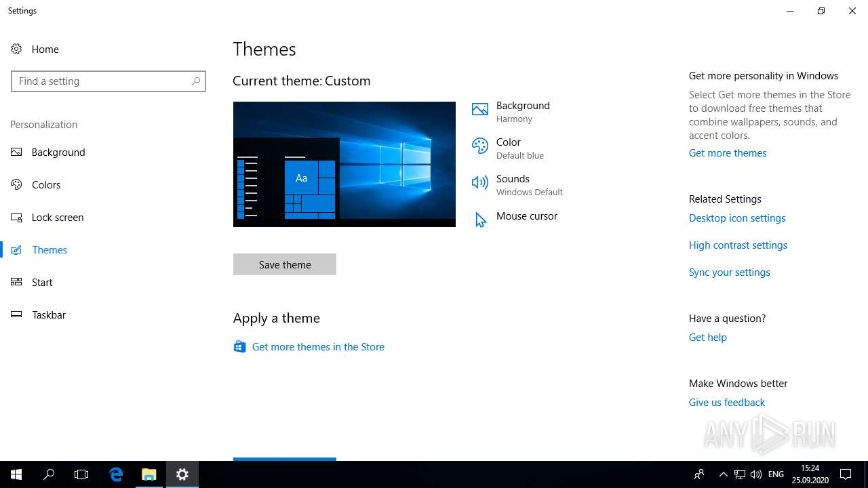The height and width of the screenshot is (488, 868).
Task: Click the Background Harmony label
Action: coord(523,112)
